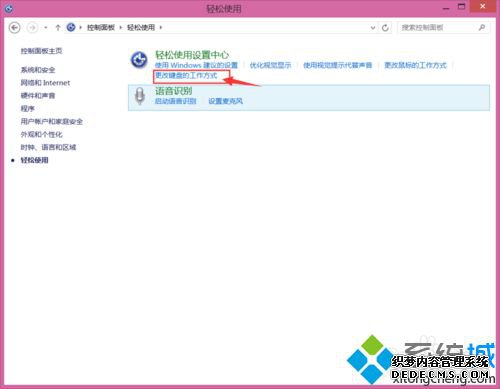Image resolution: width=500 pixels, height=389 pixels.
Task: Click the Ease of Access Center icon
Action: point(139,60)
